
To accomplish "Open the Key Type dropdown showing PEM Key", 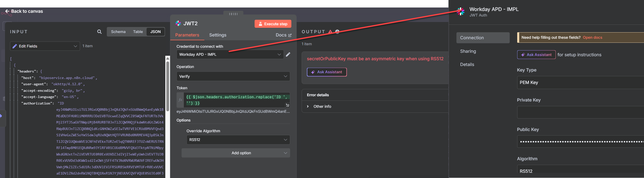I will 580,82.
